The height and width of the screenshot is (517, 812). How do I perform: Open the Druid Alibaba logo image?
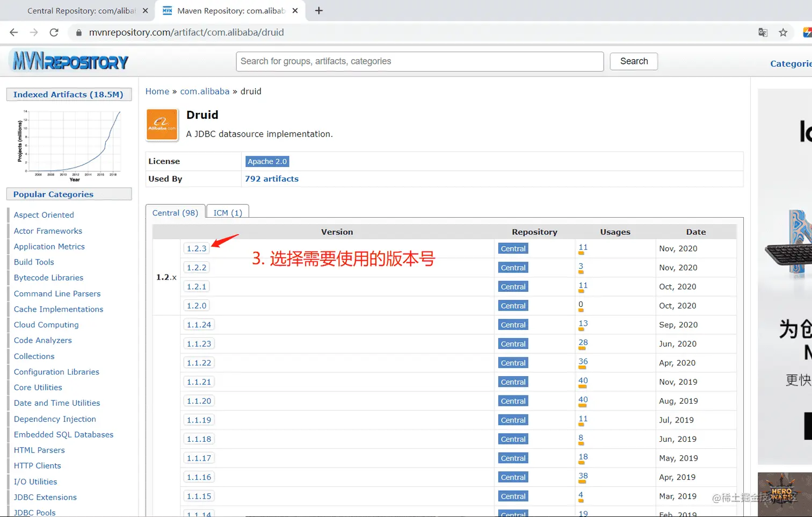pos(162,125)
